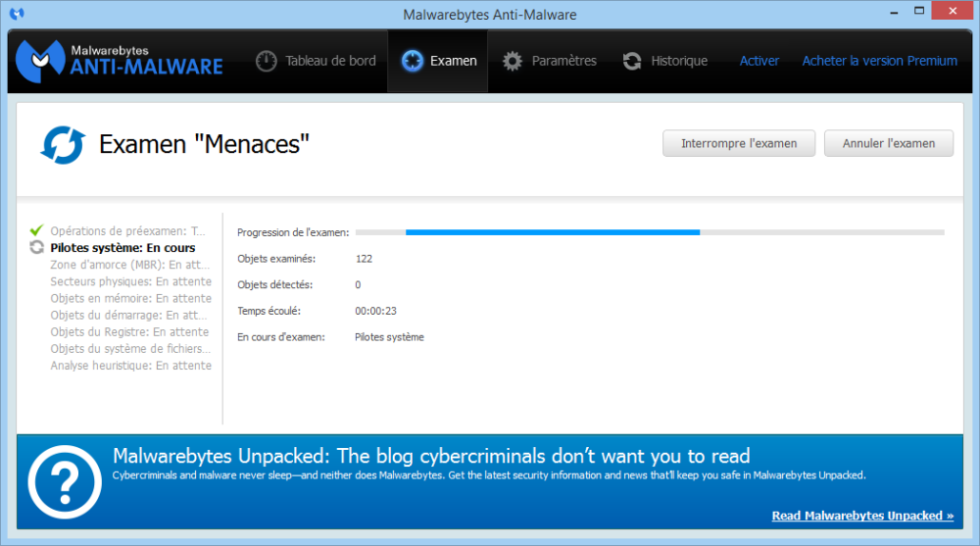Click the Paramètres gear icon
This screenshot has width=980, height=546.
point(513,61)
